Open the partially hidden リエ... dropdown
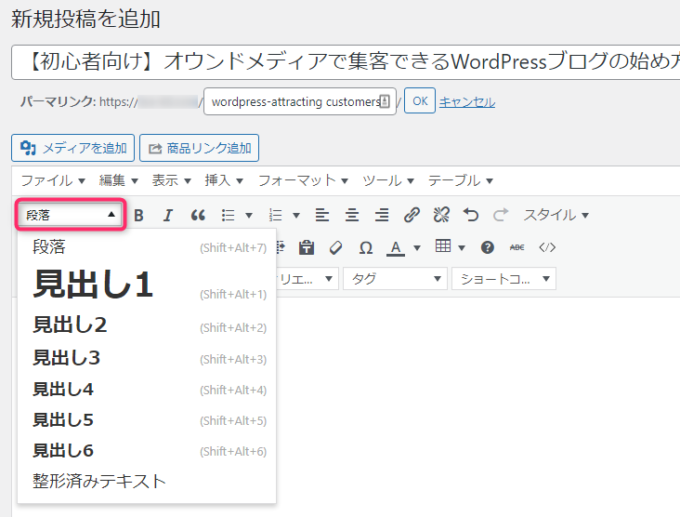This screenshot has height=517, width=680. click(307, 278)
